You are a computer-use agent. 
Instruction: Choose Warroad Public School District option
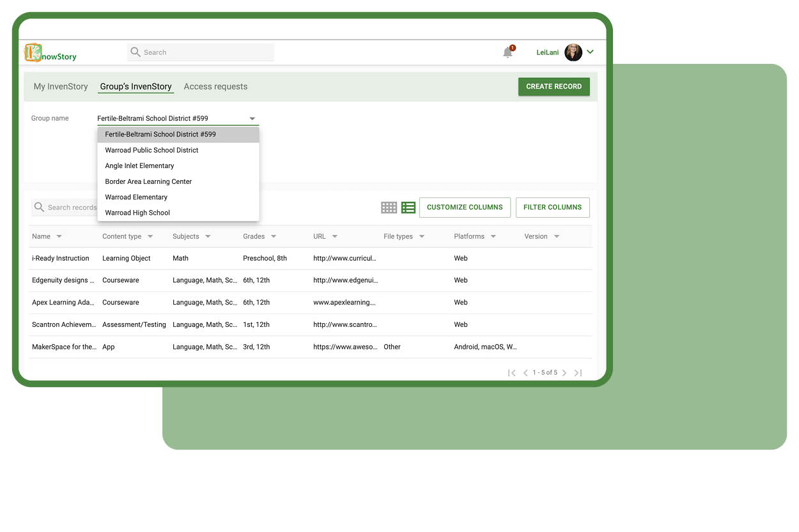pyautogui.click(x=178, y=150)
